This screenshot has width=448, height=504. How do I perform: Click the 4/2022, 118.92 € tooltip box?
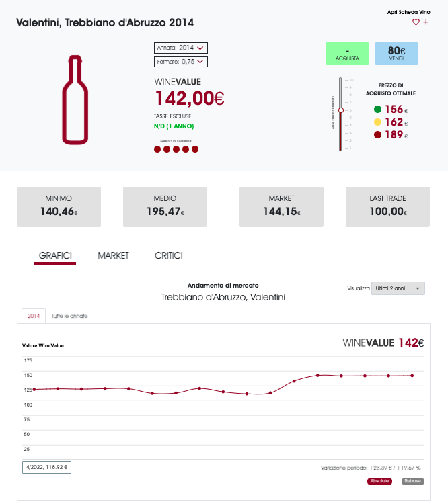pyautogui.click(x=46, y=467)
